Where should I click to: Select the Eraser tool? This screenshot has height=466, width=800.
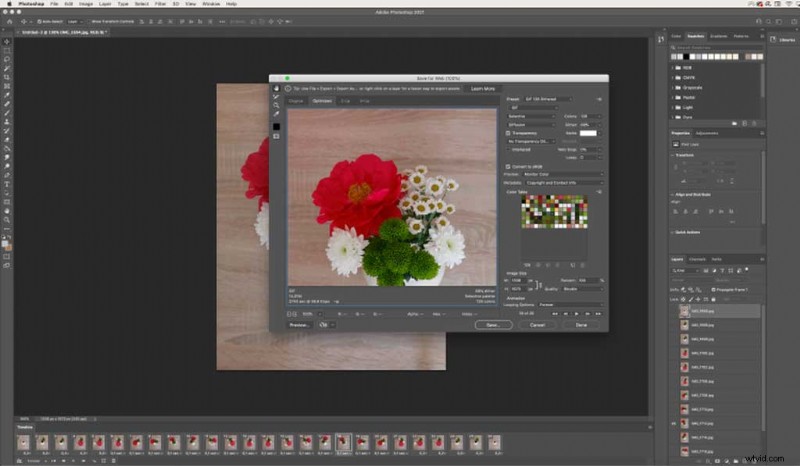tap(7, 140)
